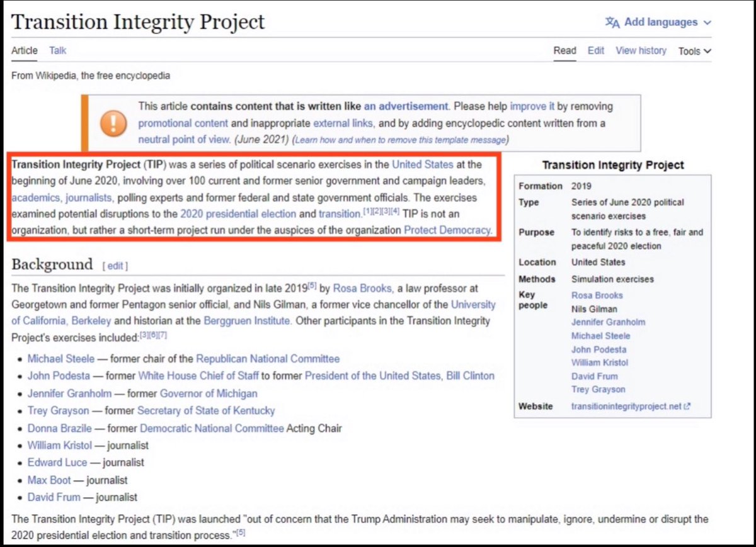Click citation reference number 5 after late 2019

point(311,286)
